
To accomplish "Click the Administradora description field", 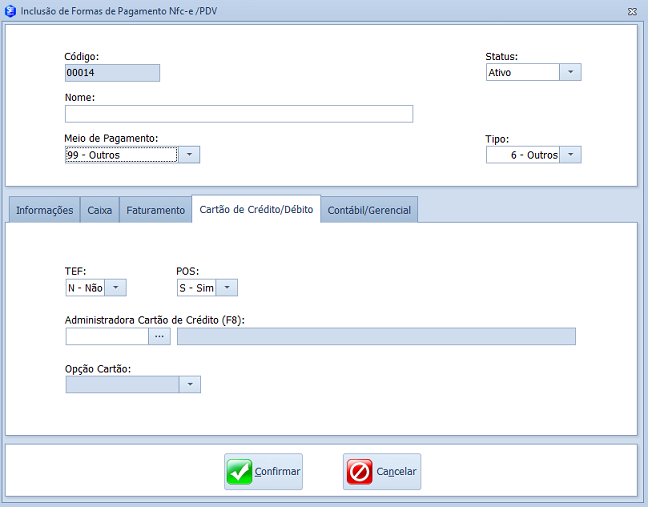I will point(376,336).
